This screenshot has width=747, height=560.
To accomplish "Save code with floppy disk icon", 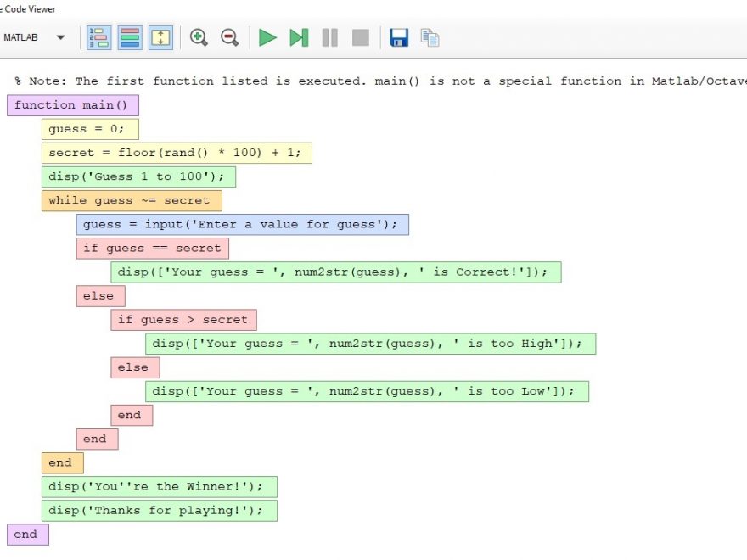I will (x=399, y=37).
